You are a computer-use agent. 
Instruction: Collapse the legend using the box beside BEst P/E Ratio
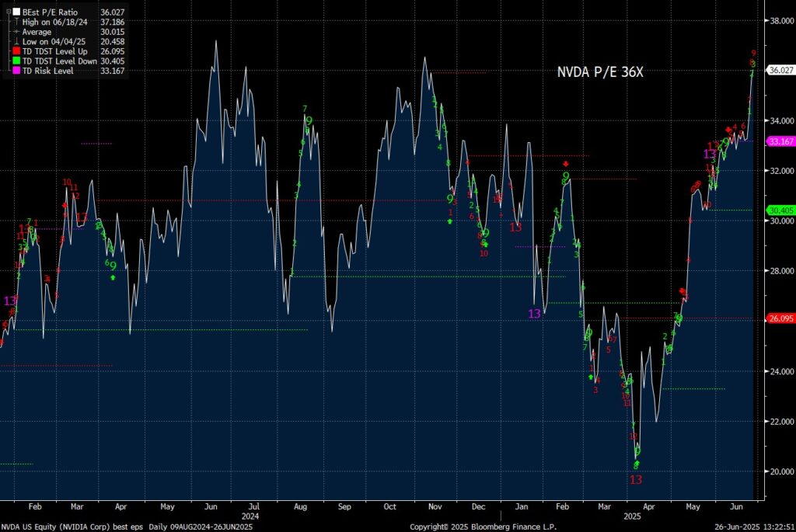[x=9, y=12]
